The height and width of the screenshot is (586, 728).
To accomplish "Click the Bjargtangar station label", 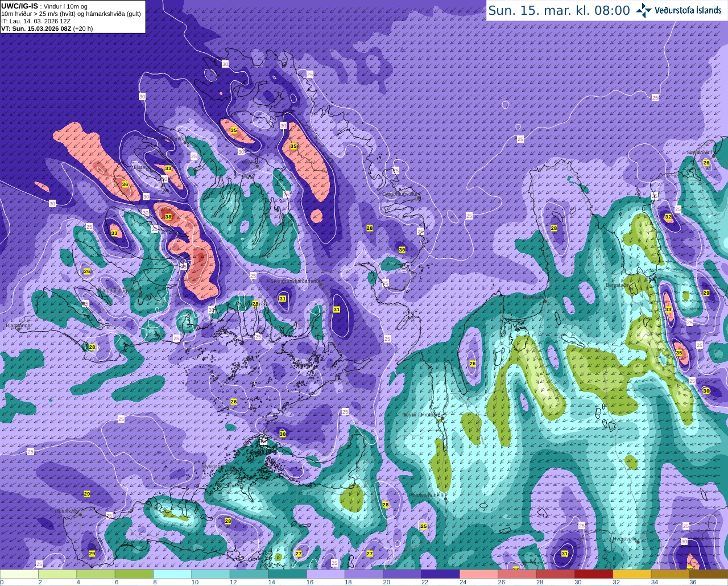I will click(18, 326).
